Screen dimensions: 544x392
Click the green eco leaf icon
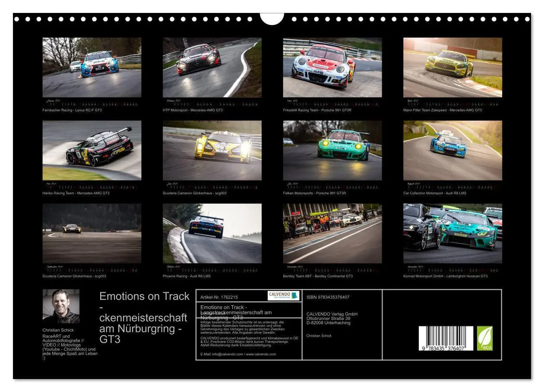point(484,338)
